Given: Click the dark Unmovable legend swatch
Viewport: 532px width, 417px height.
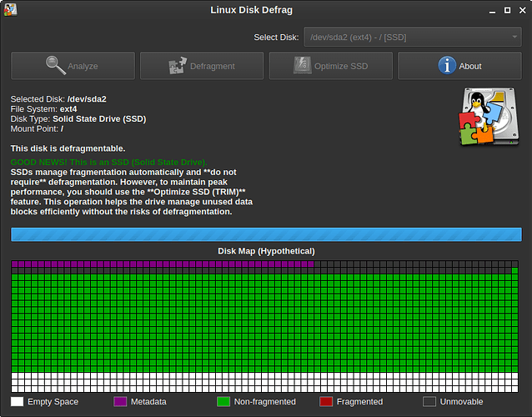Looking at the screenshot, I should point(429,402).
